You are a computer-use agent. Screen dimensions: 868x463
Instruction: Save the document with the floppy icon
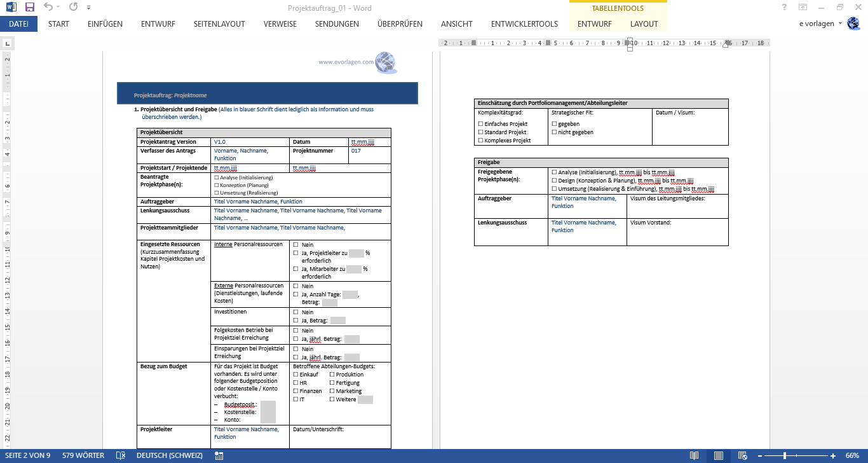tap(29, 8)
